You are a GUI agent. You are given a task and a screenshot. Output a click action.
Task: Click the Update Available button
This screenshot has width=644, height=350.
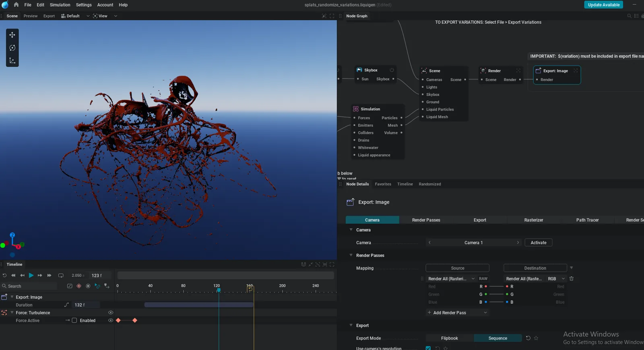(x=603, y=5)
